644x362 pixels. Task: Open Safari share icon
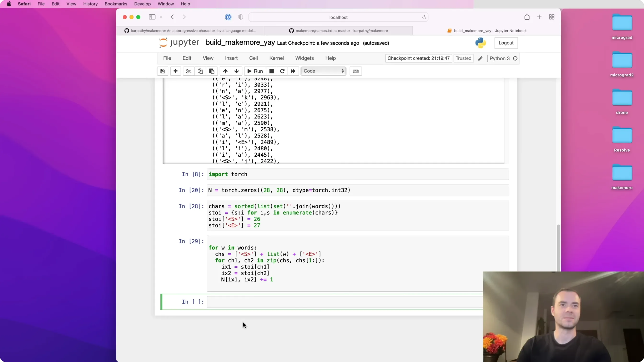click(x=527, y=17)
